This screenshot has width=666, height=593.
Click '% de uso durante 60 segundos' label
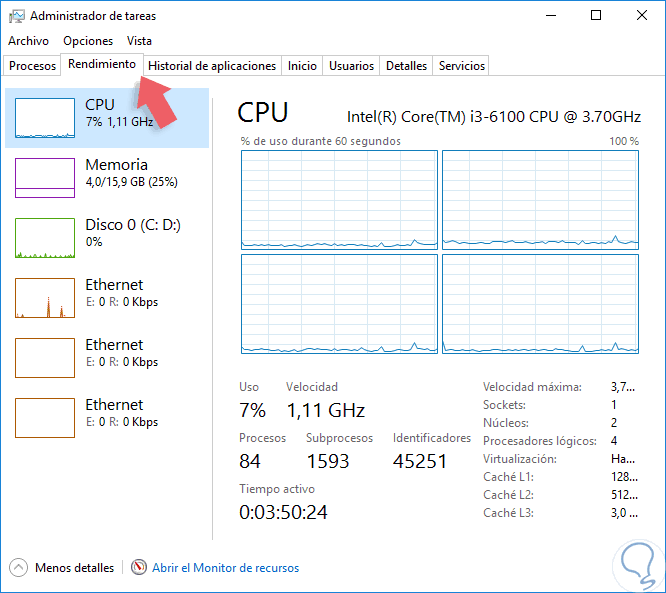point(321,141)
